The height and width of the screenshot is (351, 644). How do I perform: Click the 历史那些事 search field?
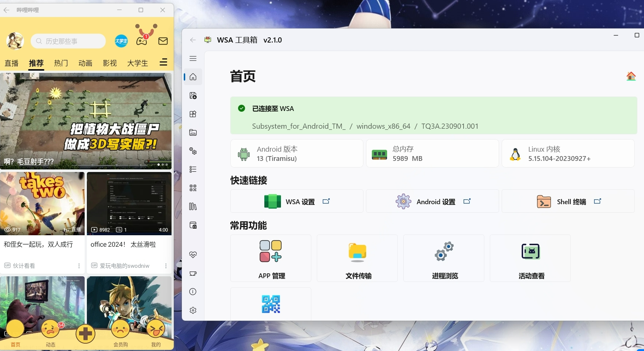[68, 41]
